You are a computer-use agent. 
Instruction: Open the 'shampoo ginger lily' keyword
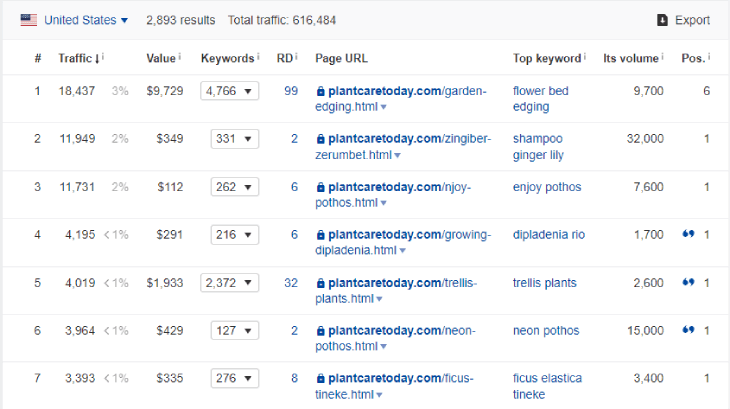[x=538, y=147]
